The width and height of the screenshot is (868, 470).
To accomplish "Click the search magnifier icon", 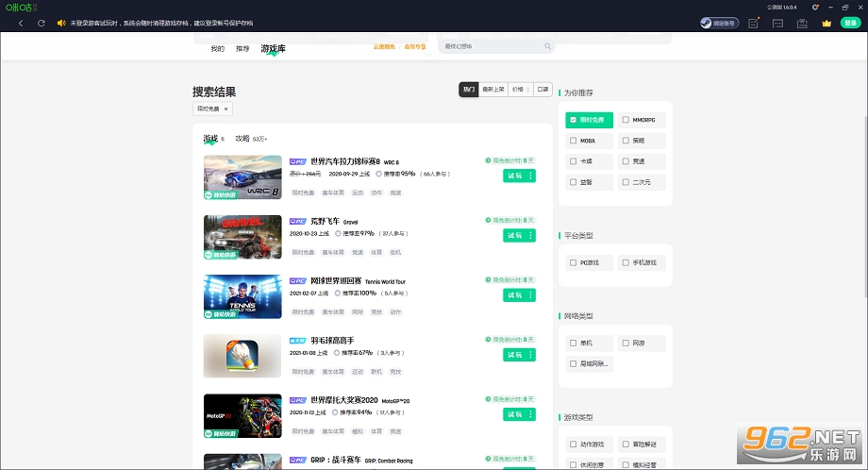I will (547, 46).
